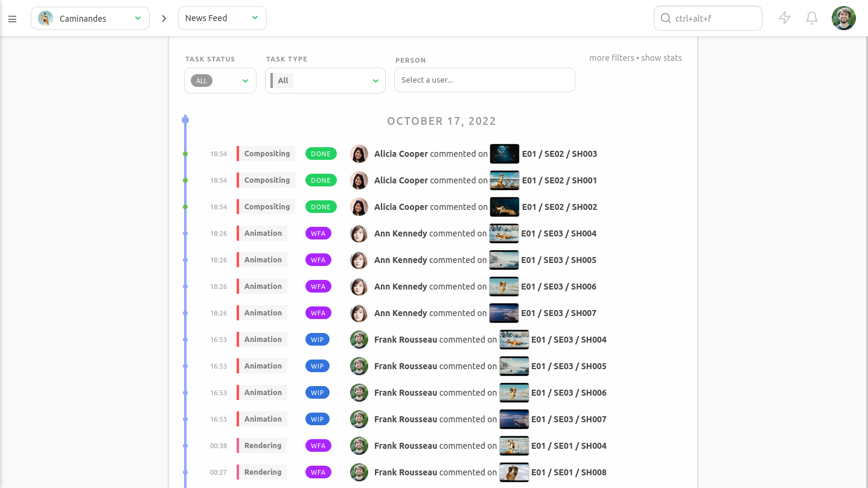Click the search magnifier icon
The image size is (868, 488).
(666, 18)
